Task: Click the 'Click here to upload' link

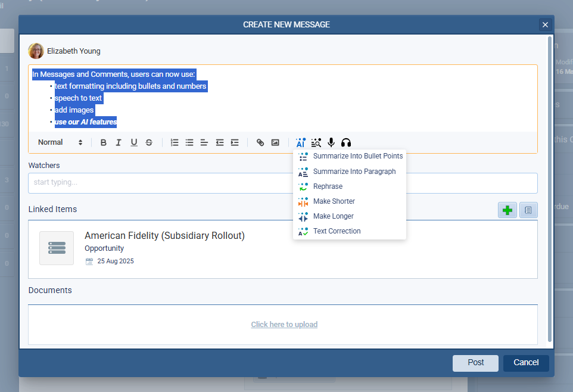Action: [284, 325]
